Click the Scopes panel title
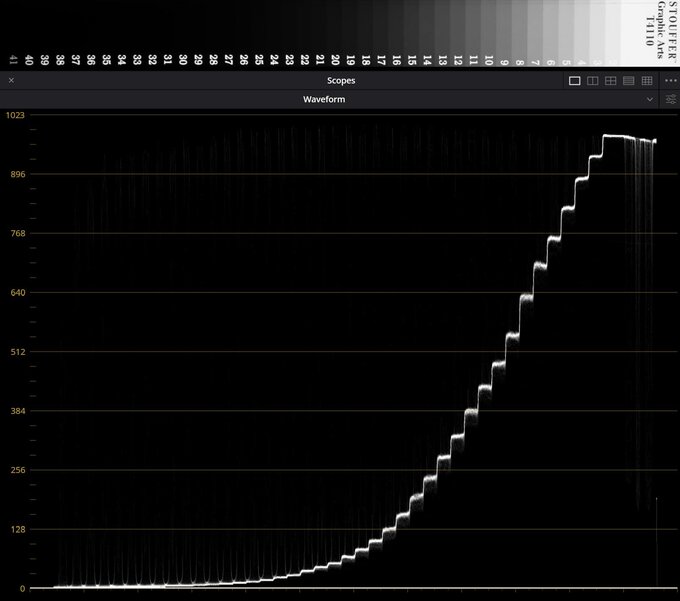680x601 pixels. [341, 81]
